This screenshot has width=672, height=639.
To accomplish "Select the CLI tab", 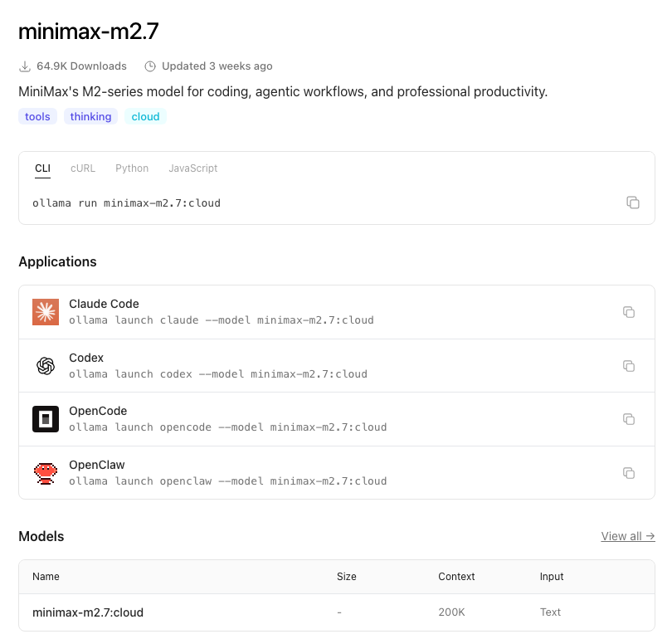I will tap(42, 168).
